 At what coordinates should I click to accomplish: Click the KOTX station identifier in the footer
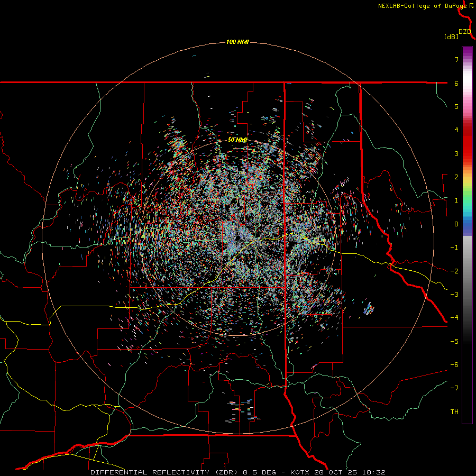coord(300,472)
